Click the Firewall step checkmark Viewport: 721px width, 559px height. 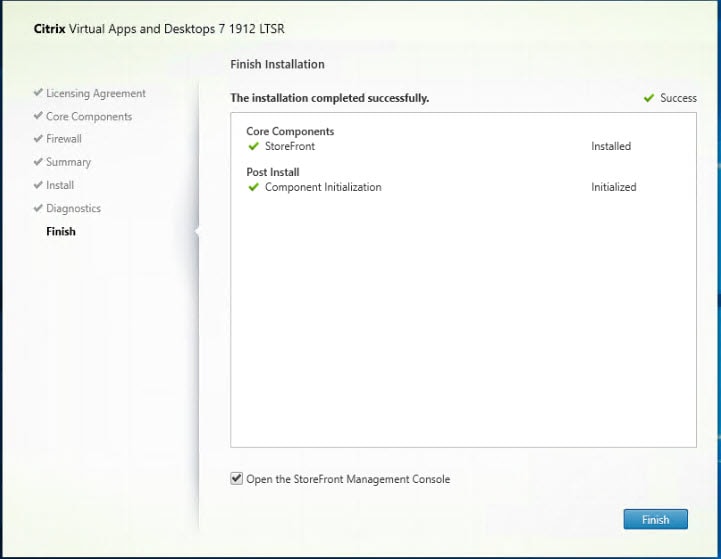coord(37,139)
